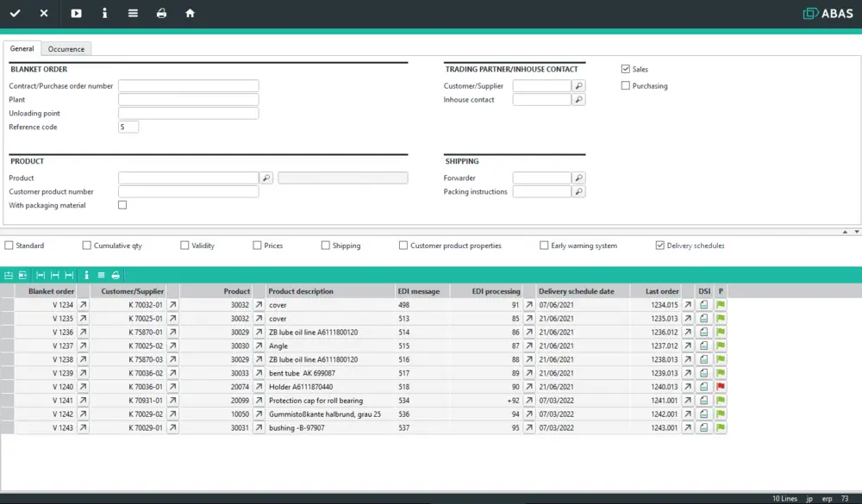Focus the Unloading point input field
Viewport: 862px width, 504px height.
point(189,113)
